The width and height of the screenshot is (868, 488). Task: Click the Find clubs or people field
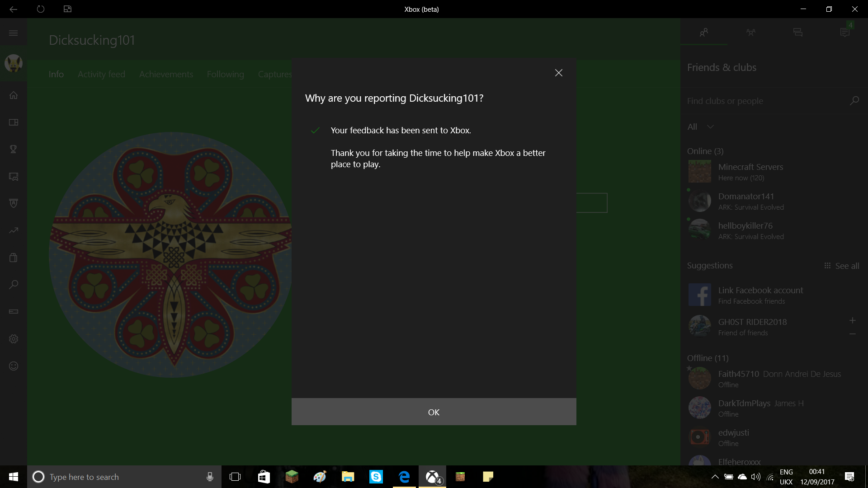click(773, 101)
